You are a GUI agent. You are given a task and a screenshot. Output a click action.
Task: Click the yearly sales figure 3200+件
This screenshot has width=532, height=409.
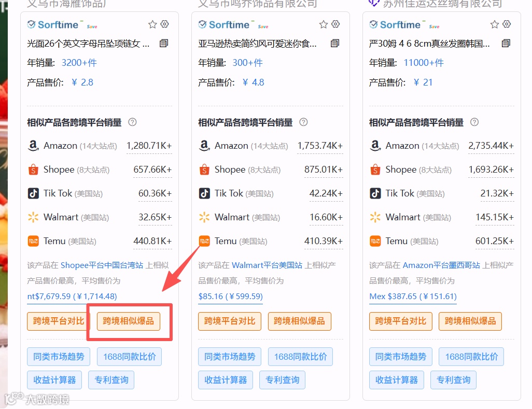79,63
